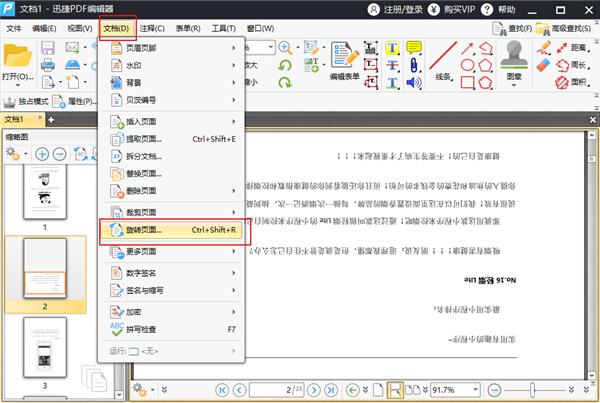
Task: Add new tab with plus button
Action: pos(51,120)
